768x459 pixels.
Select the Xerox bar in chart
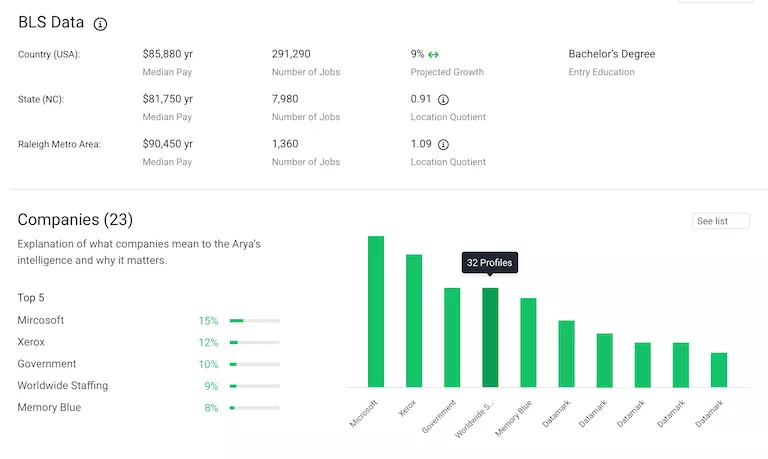pos(414,320)
